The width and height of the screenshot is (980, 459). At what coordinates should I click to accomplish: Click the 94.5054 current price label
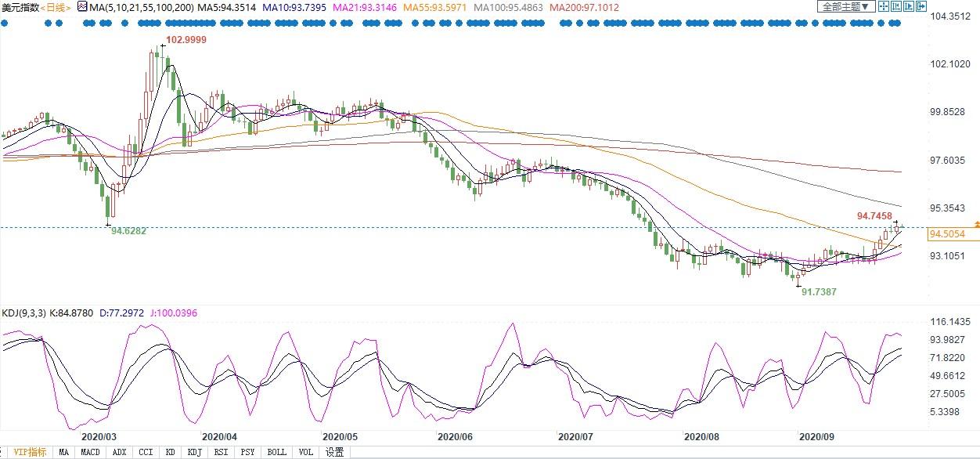[x=946, y=233]
